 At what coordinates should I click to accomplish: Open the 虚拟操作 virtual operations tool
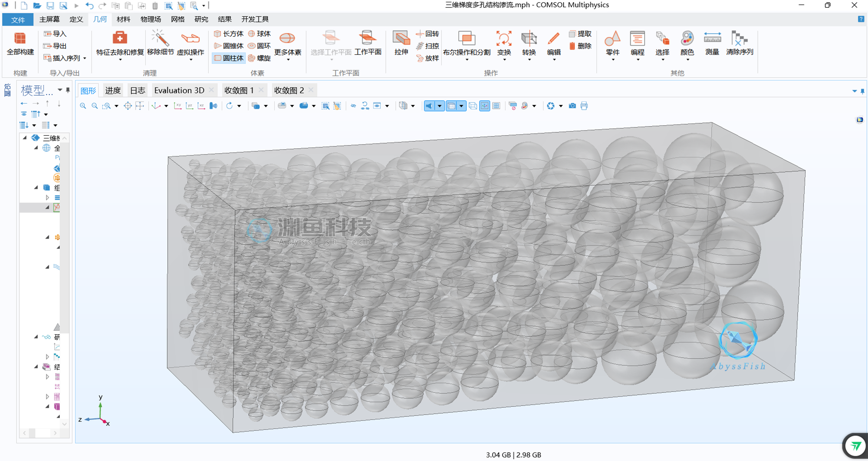[x=190, y=44]
